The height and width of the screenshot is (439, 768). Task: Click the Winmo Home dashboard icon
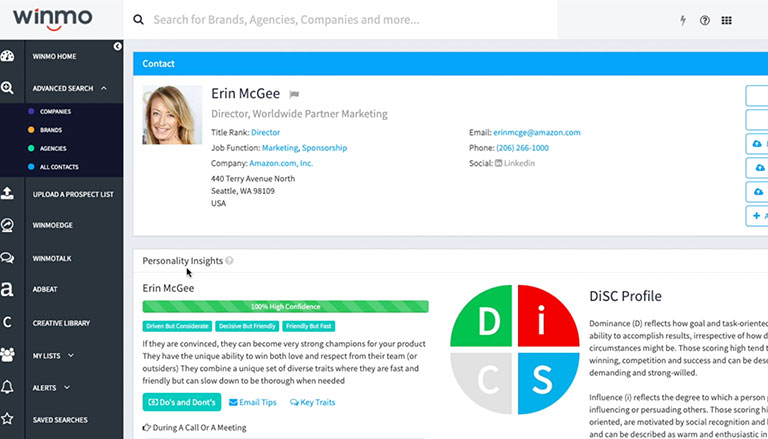7,56
